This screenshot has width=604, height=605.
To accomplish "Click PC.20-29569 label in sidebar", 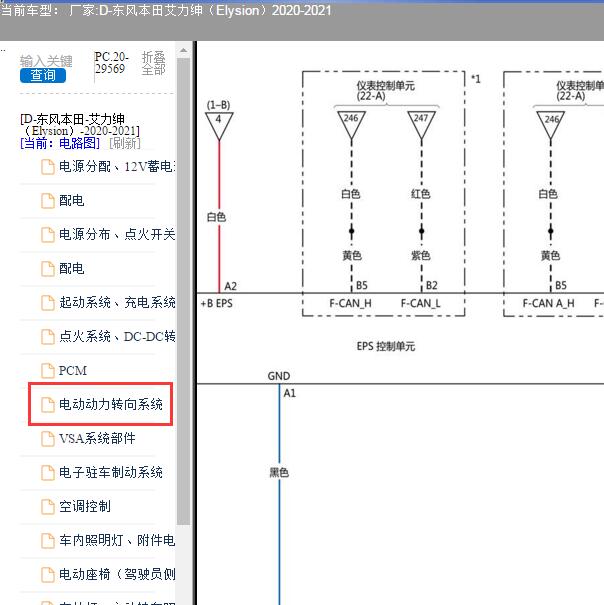I will click(x=111, y=63).
